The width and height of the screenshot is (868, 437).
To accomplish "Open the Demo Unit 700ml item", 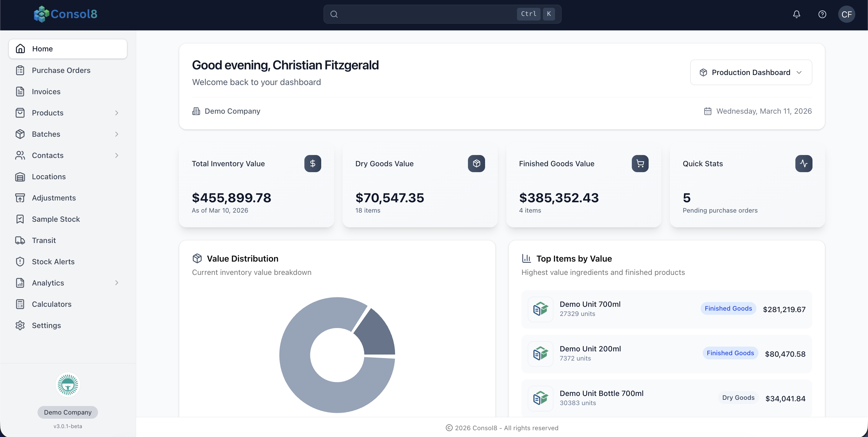I will (590, 304).
